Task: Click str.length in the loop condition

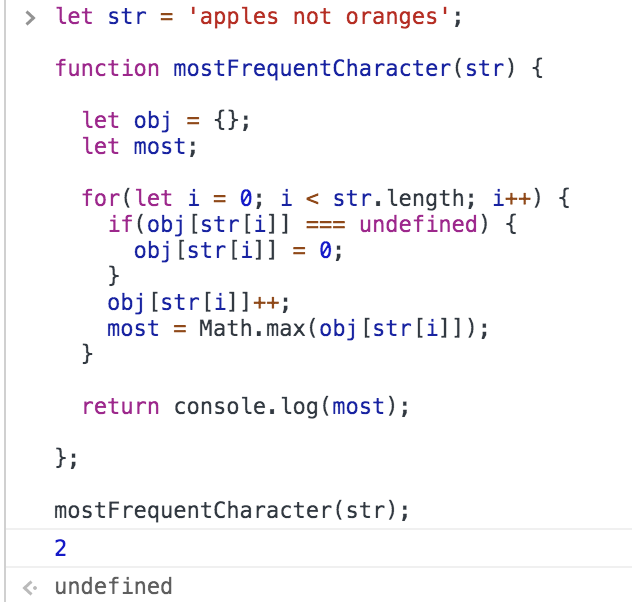Action: tap(399, 199)
